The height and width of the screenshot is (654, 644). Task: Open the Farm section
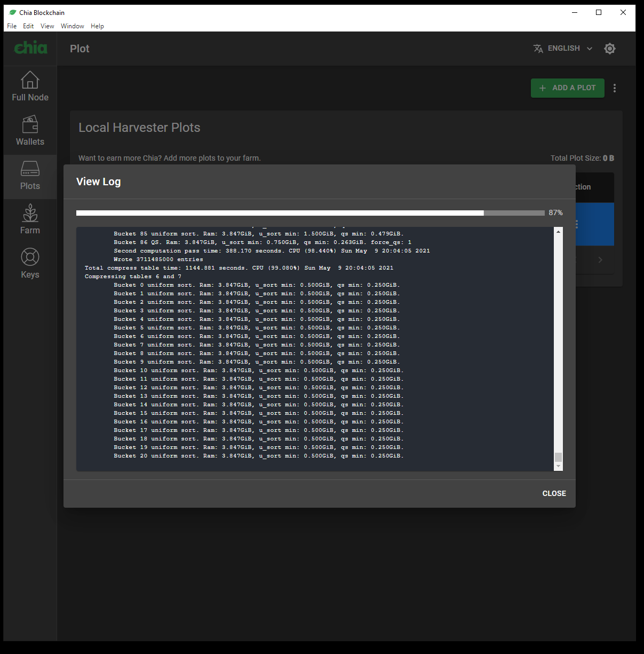point(30,218)
